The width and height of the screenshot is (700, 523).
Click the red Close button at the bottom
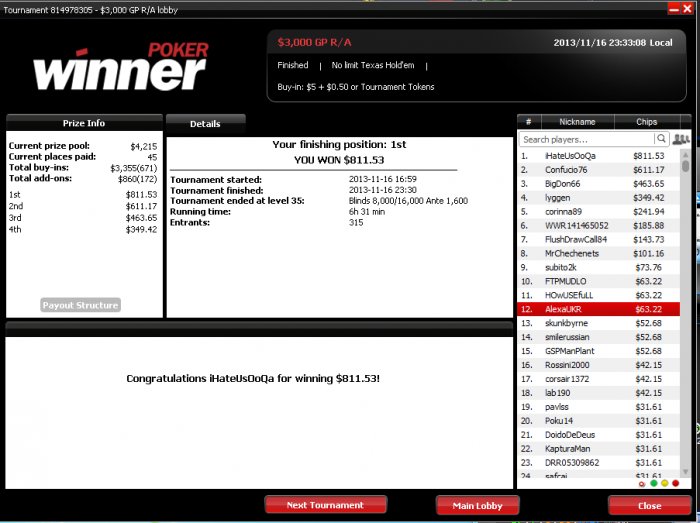650,506
